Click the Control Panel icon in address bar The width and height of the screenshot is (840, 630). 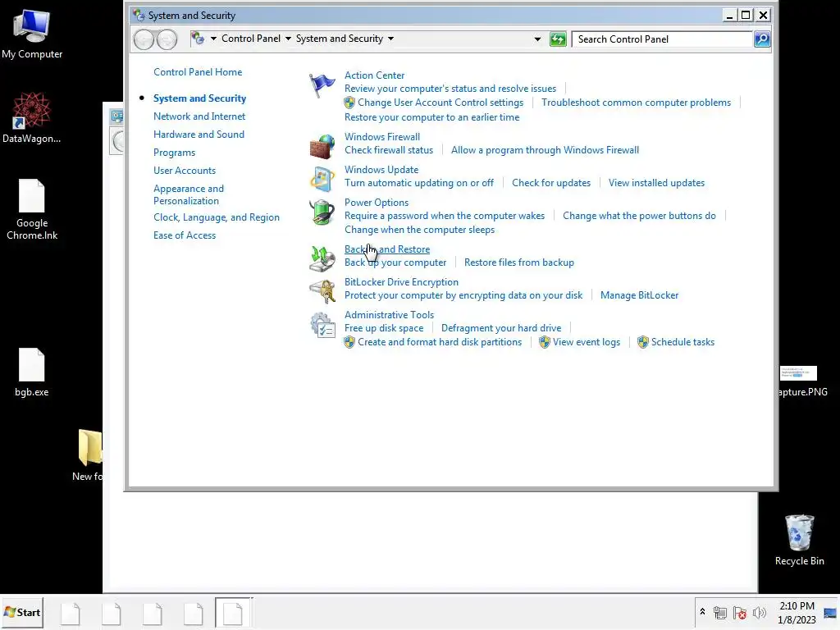(x=198, y=39)
